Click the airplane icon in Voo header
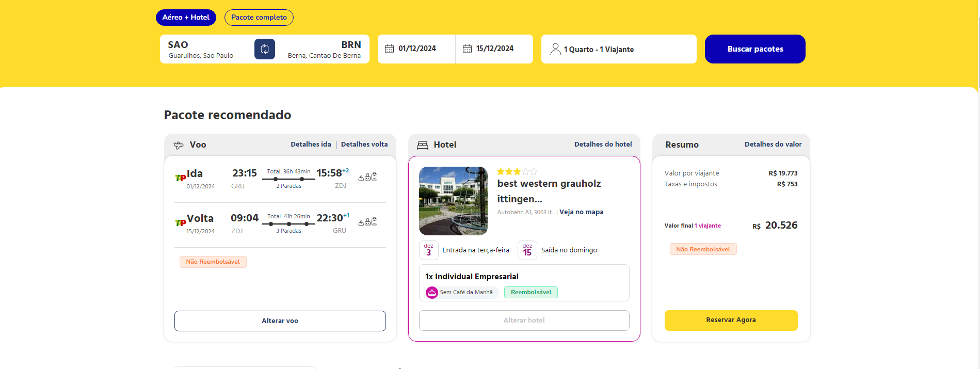The width and height of the screenshot is (980, 369). (x=179, y=145)
